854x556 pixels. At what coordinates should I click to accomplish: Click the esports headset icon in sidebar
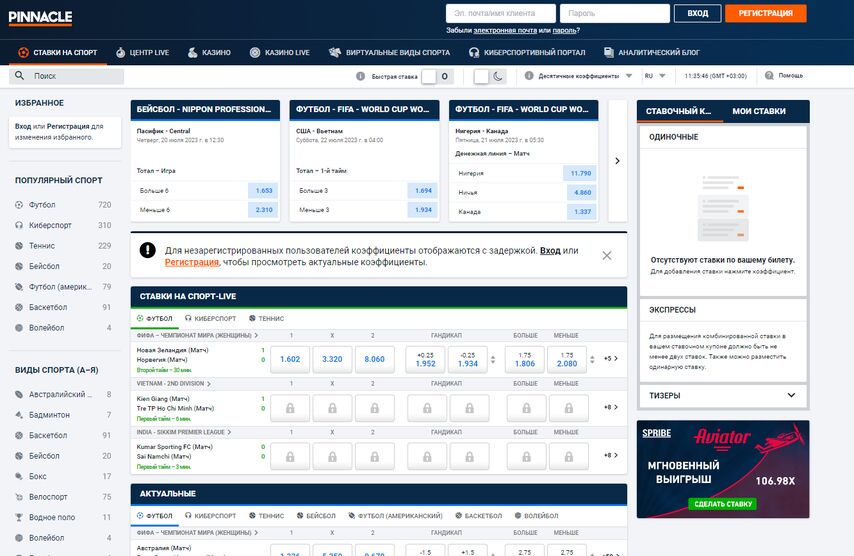[19, 225]
